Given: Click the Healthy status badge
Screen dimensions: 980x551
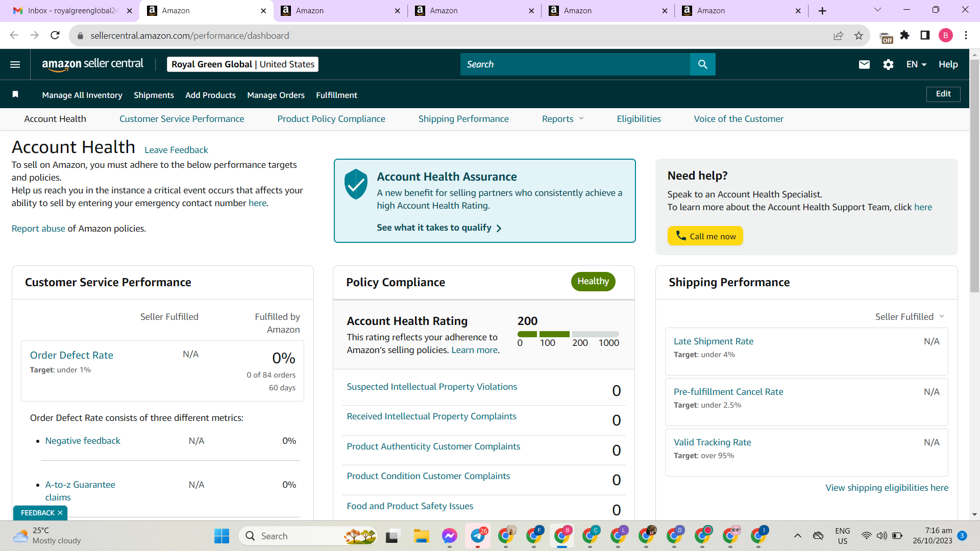Looking at the screenshot, I should [x=593, y=282].
